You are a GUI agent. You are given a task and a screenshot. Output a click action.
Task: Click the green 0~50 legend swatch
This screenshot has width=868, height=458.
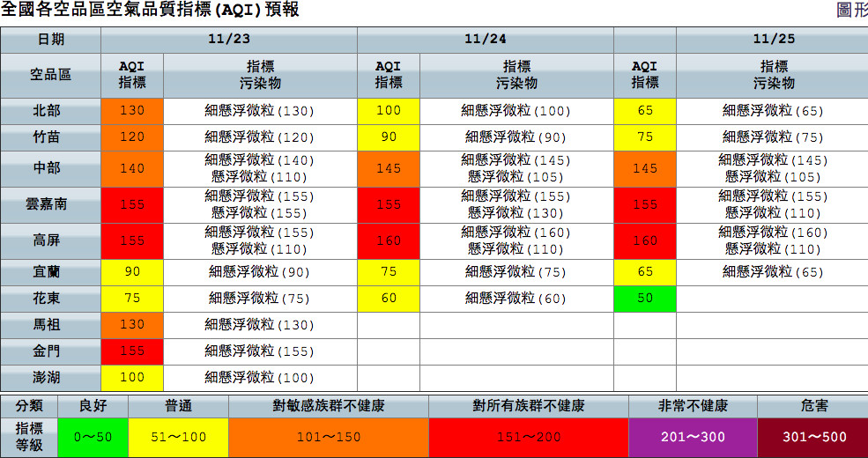(x=93, y=438)
